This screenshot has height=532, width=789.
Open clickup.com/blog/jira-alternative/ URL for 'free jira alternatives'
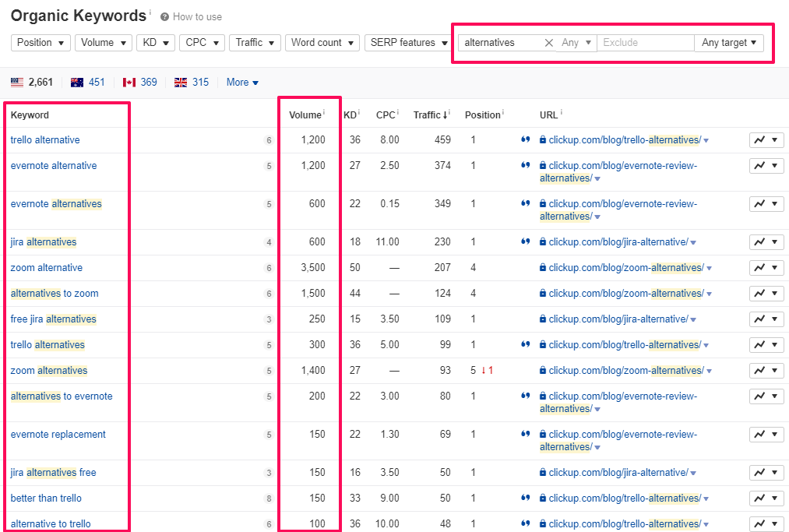click(x=618, y=319)
